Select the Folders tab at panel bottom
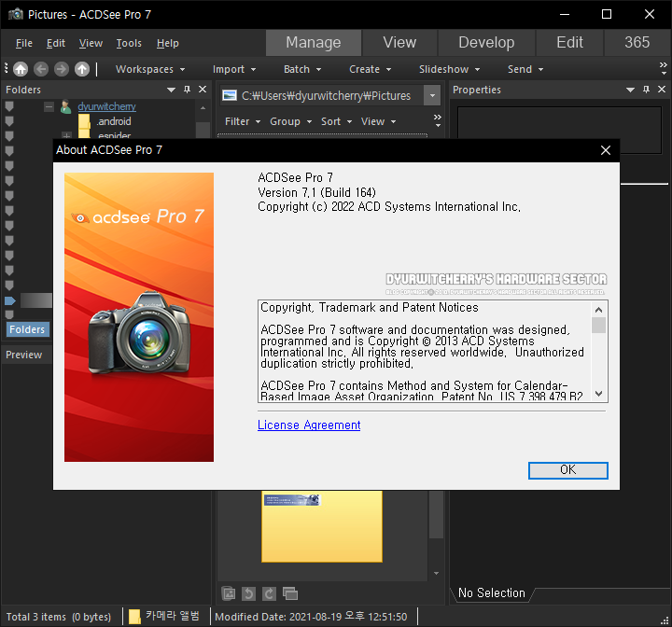Image resolution: width=672 pixels, height=627 pixels. pos(27,329)
